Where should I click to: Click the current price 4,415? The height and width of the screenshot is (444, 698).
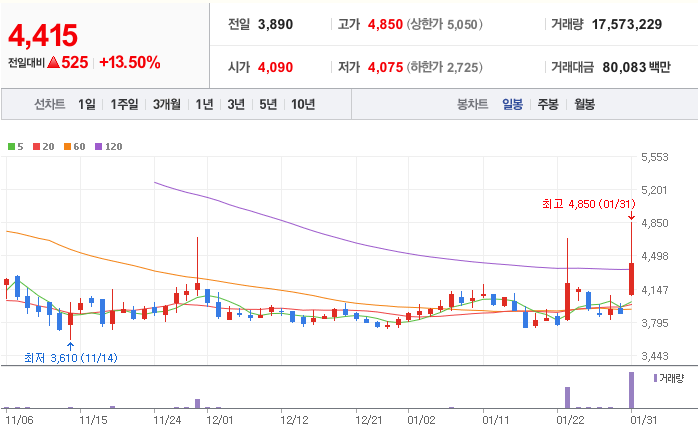43,36
